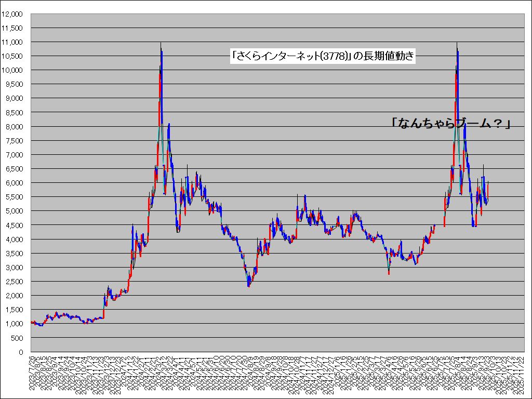Select the 1,000 price axis label

[x=14, y=324]
